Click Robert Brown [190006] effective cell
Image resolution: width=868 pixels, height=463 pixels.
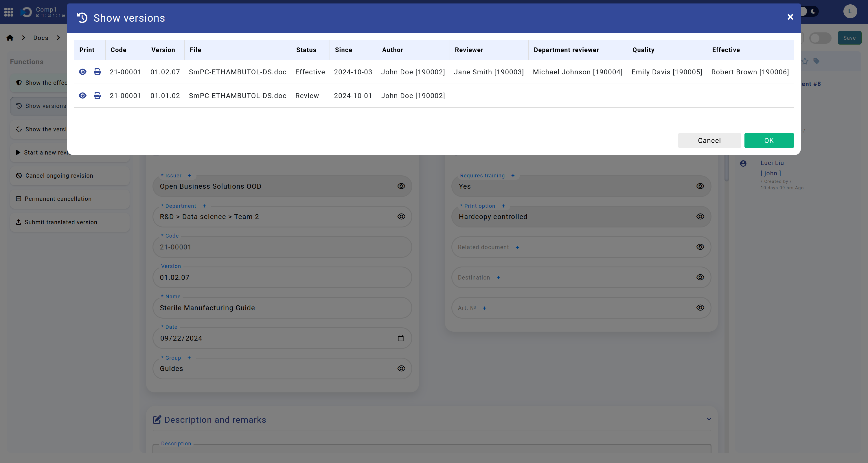point(750,72)
